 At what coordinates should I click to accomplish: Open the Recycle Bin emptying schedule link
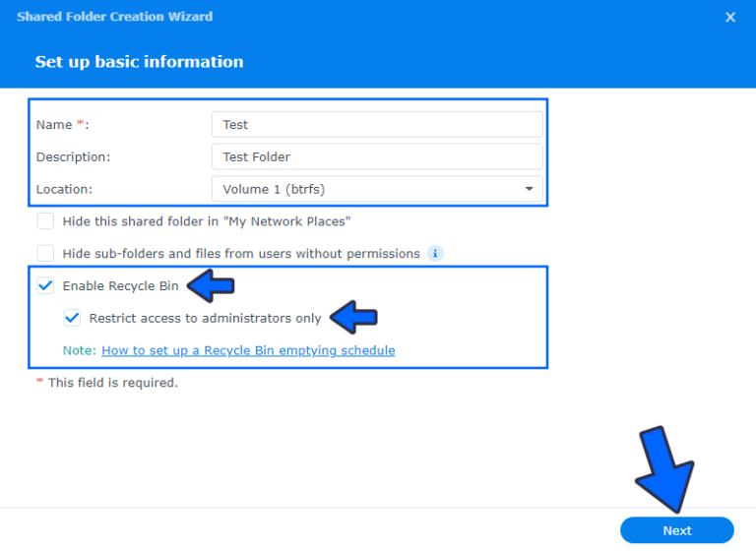click(x=248, y=350)
